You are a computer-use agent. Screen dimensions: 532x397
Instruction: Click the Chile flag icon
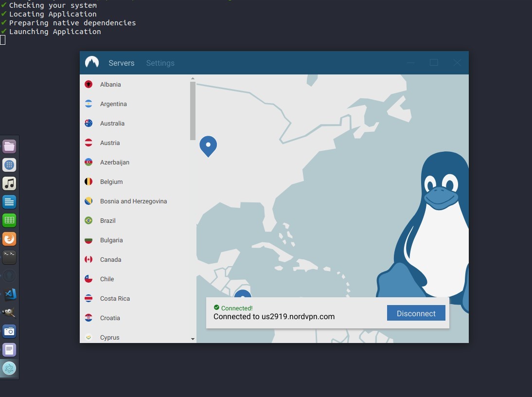(89, 279)
